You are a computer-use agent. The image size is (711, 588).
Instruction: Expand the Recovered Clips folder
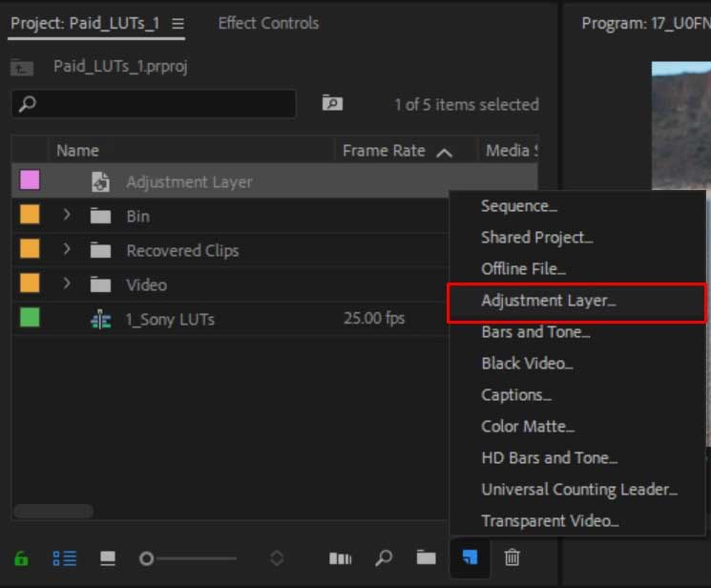click(67, 249)
